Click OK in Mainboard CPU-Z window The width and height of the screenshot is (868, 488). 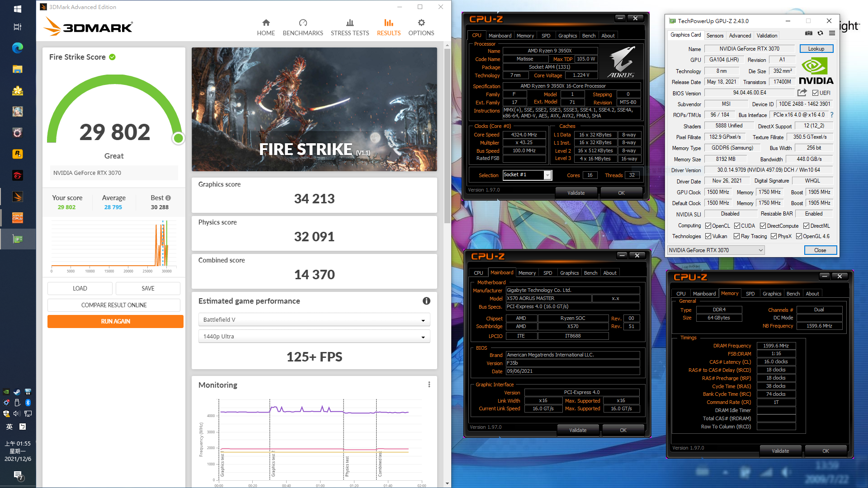pyautogui.click(x=623, y=430)
